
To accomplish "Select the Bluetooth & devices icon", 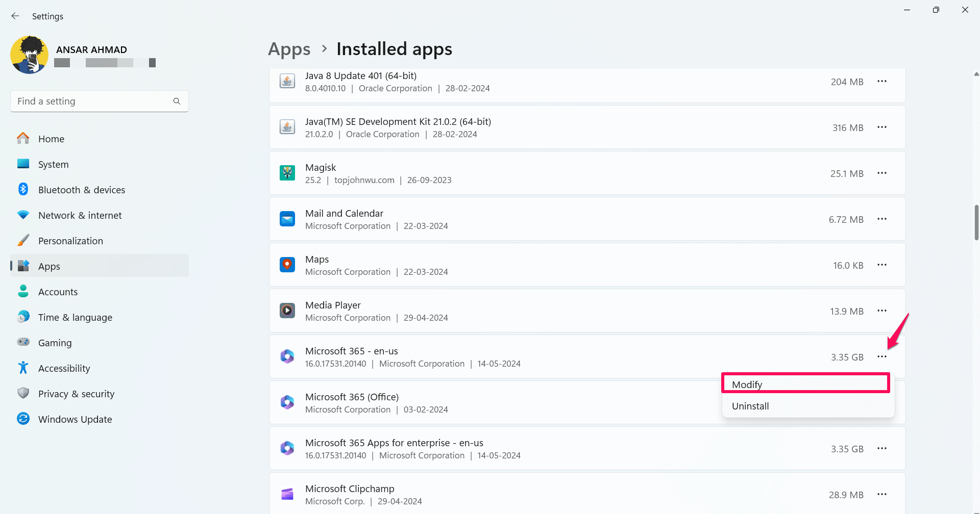I will pos(23,189).
